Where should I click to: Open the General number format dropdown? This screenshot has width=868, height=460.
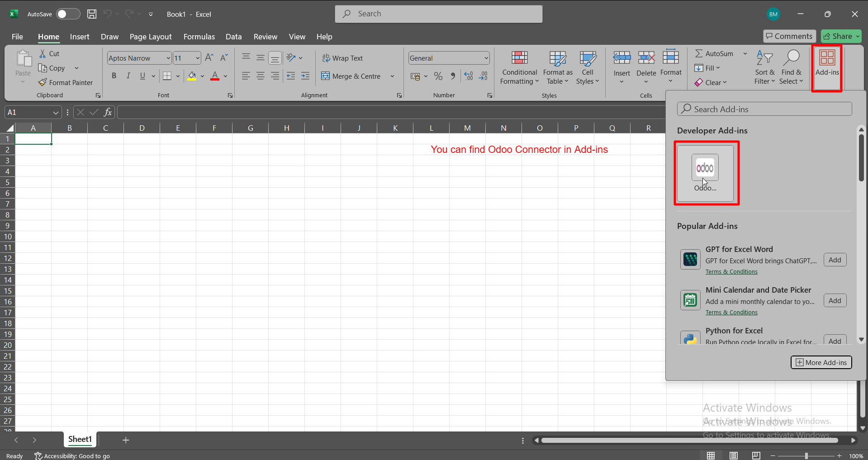[486, 58]
